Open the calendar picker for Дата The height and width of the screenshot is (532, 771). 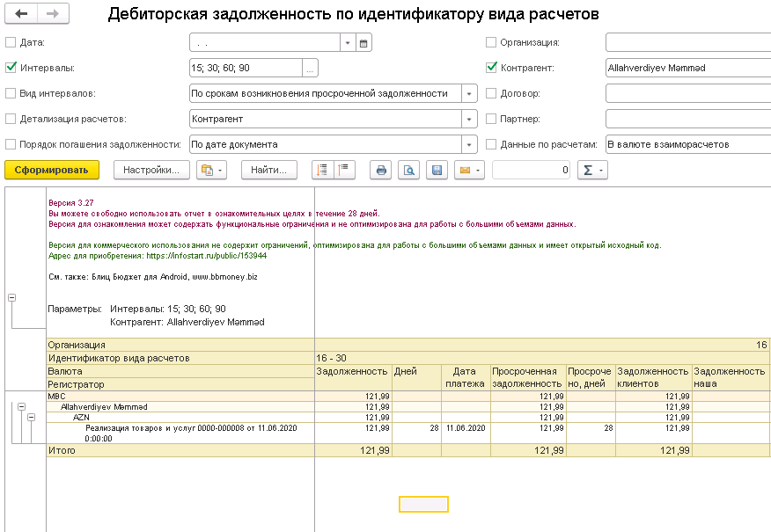point(363,43)
